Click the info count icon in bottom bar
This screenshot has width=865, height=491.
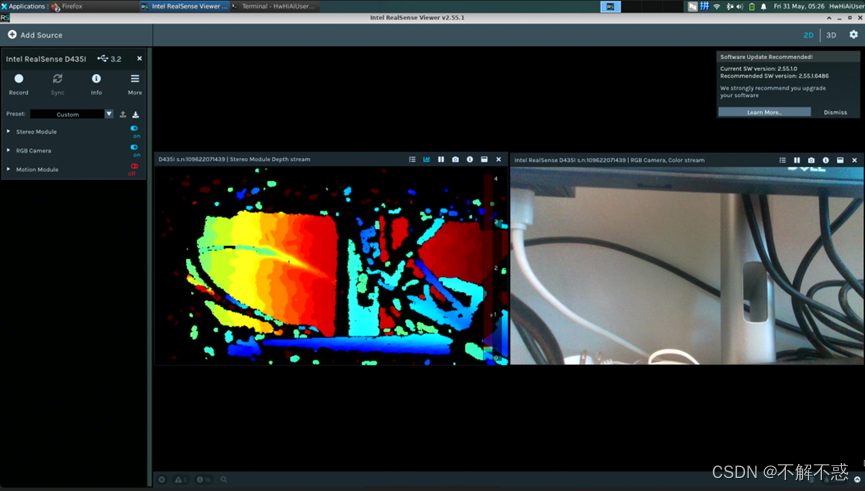[x=203, y=479]
